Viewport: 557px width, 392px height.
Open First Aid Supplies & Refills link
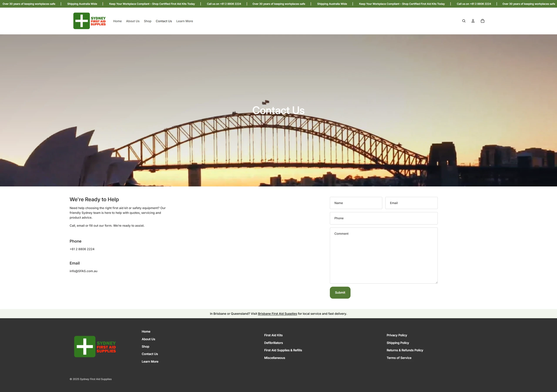[x=283, y=350]
